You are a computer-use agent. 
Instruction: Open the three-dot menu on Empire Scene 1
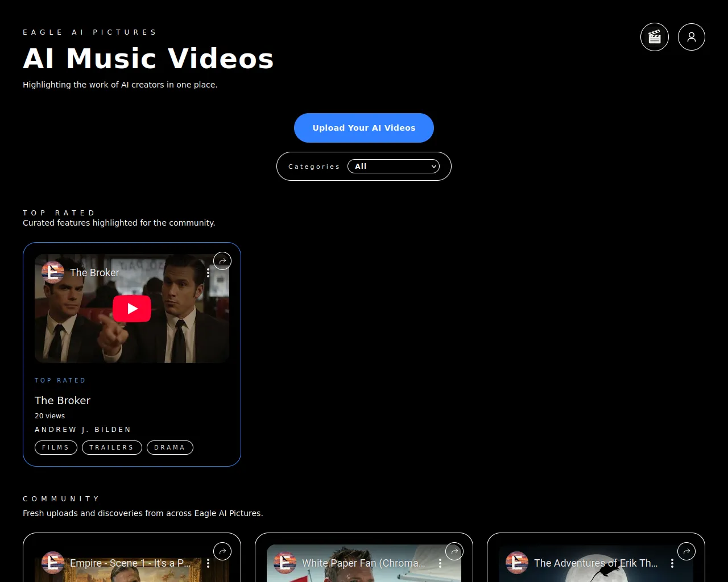(x=208, y=563)
